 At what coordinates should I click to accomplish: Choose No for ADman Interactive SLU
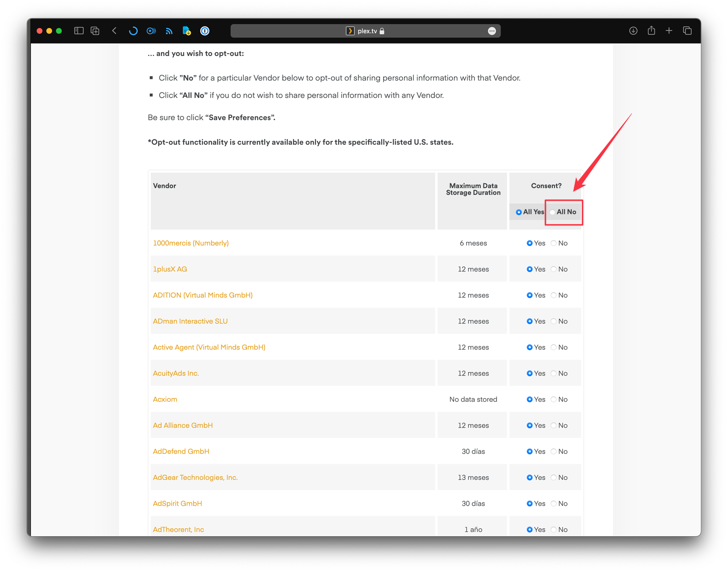[554, 321]
